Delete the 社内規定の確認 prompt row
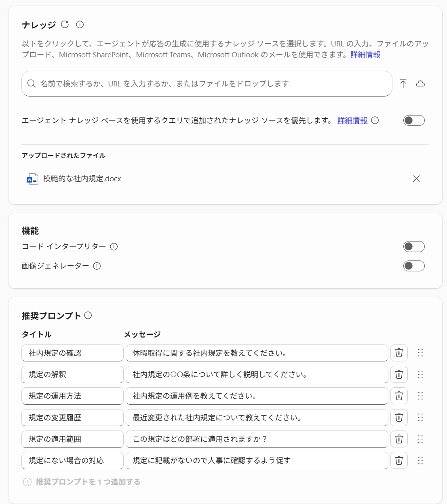The height and width of the screenshot is (504, 447). click(399, 353)
